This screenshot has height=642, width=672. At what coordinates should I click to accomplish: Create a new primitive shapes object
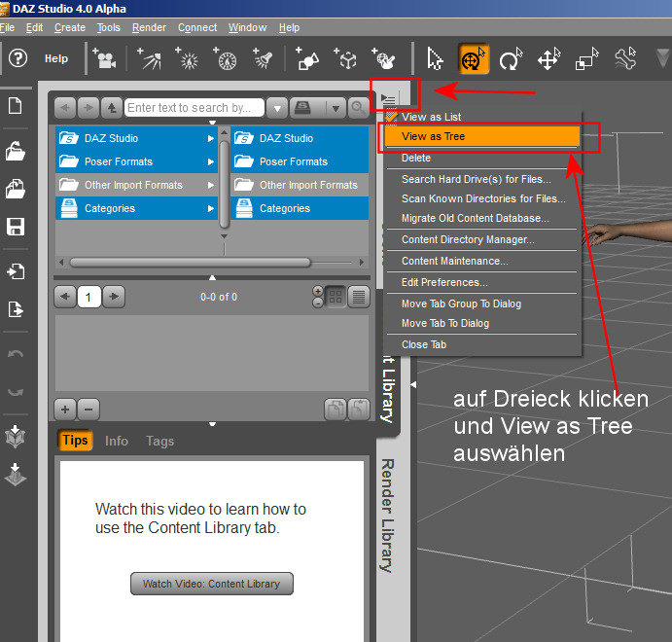tap(306, 58)
